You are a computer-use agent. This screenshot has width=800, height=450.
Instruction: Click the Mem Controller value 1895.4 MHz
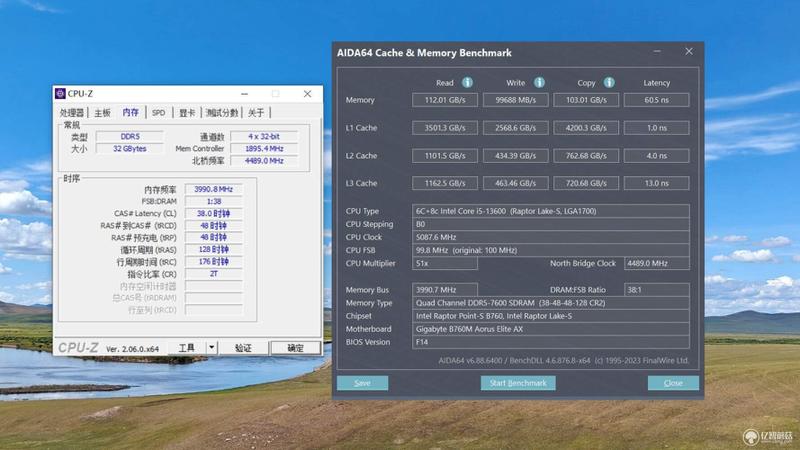click(264, 148)
